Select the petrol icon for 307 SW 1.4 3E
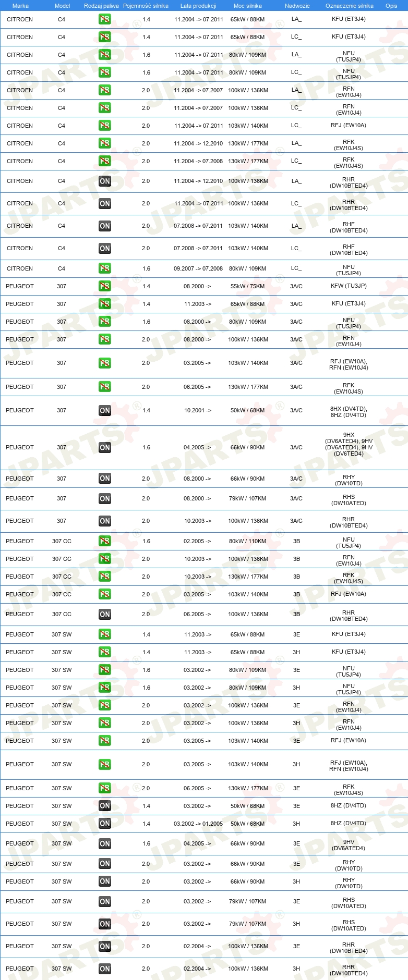Image resolution: width=408 pixels, height=980 pixels. tap(104, 634)
